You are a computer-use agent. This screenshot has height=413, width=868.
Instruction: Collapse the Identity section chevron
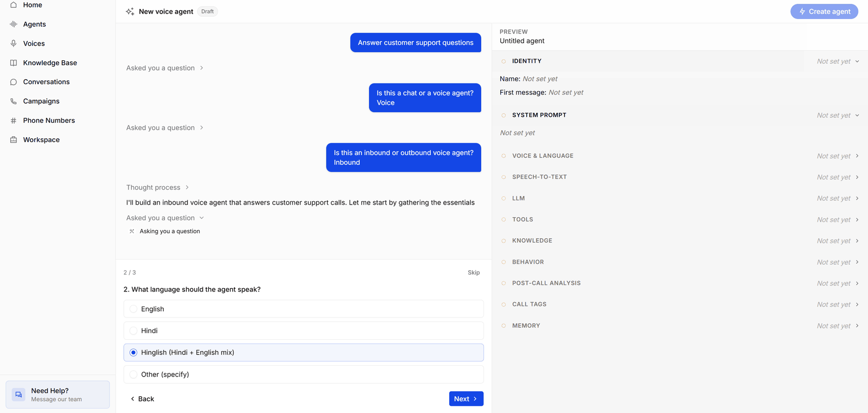pos(857,61)
